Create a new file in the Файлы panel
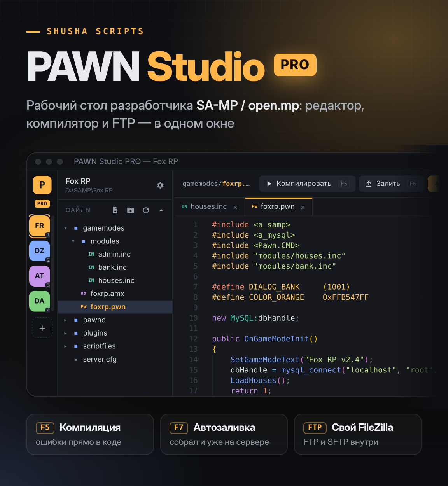Screen dimensions: 448x486 [115, 210]
